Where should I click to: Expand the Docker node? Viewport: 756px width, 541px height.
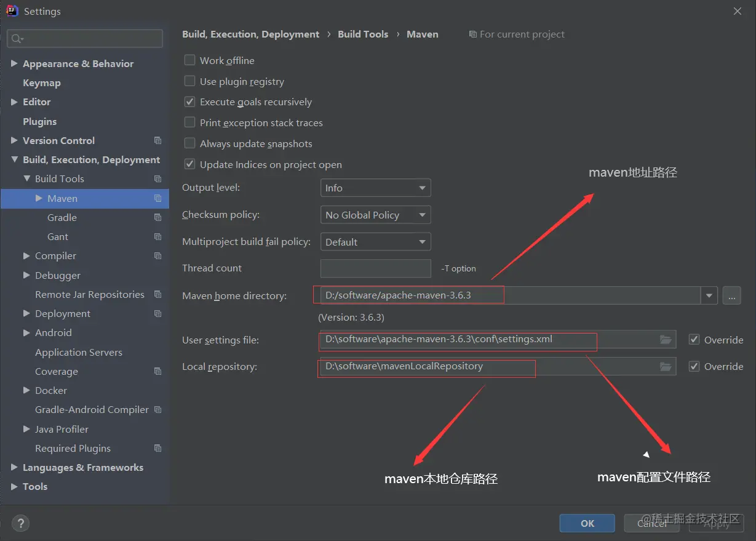coord(26,390)
